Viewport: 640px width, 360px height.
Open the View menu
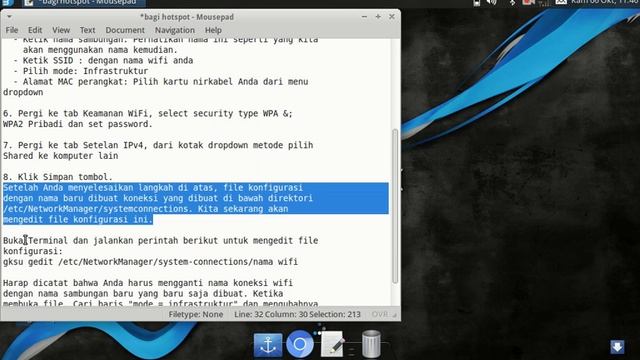(61, 30)
